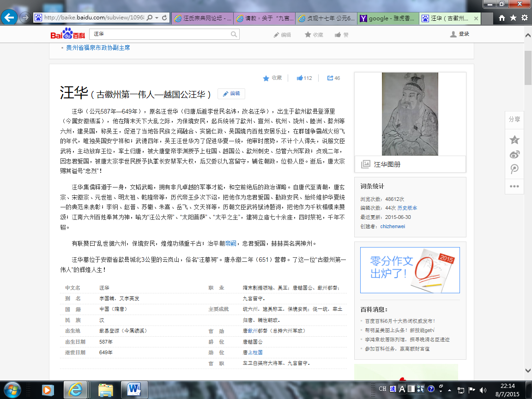Open IE favorites star icon
Viewport: 532px width, 399px height.
[x=513, y=18]
